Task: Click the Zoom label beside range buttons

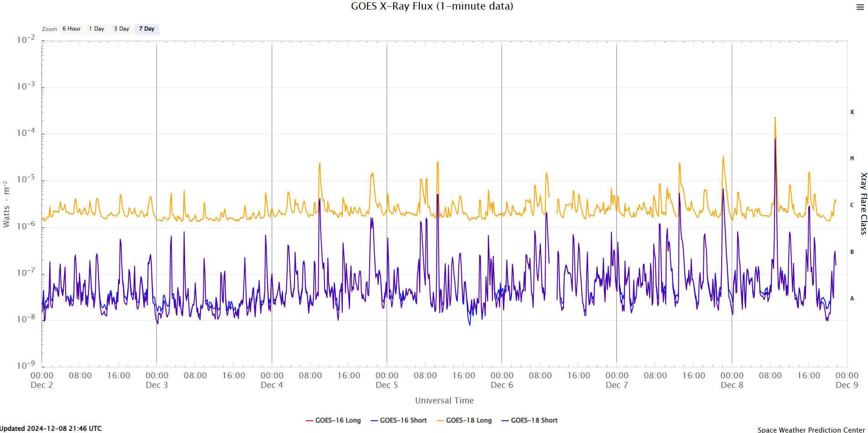Action: [x=49, y=29]
